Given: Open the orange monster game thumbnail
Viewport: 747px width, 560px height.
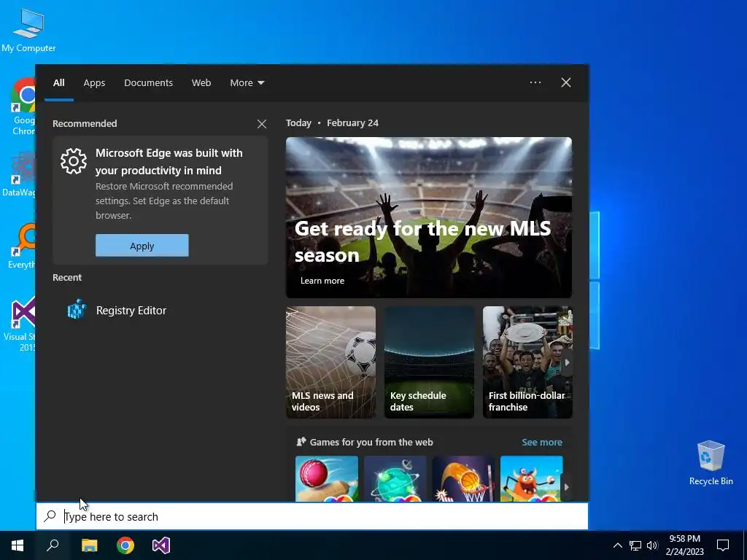Looking at the screenshot, I should (531, 478).
